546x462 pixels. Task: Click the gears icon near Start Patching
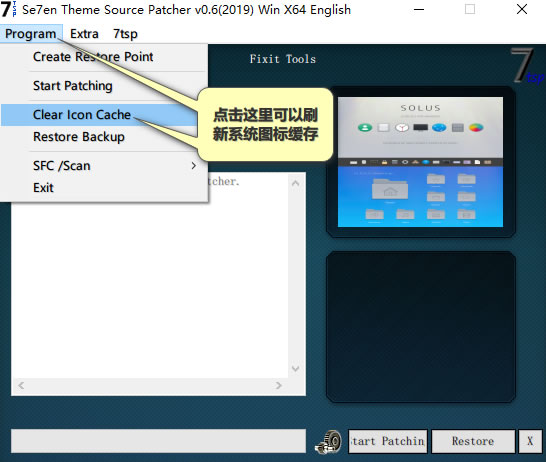pos(329,441)
